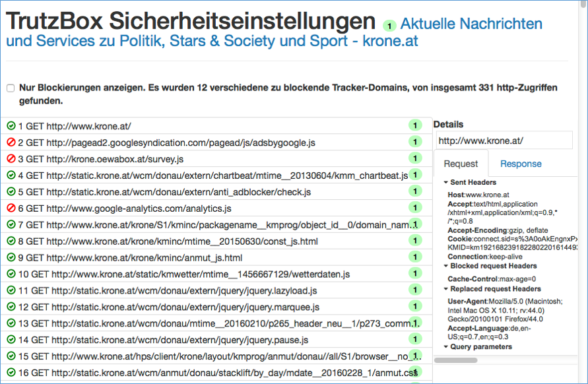Click green check icon on request 7

(x=11, y=224)
